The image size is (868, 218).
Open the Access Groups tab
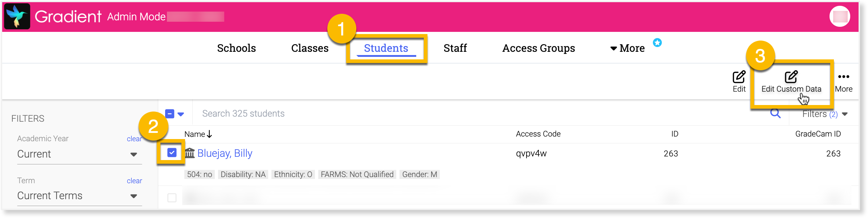click(539, 48)
